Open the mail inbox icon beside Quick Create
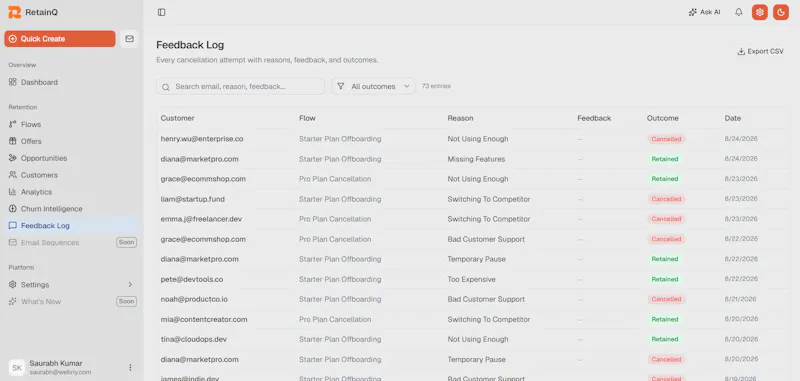 pyautogui.click(x=130, y=39)
